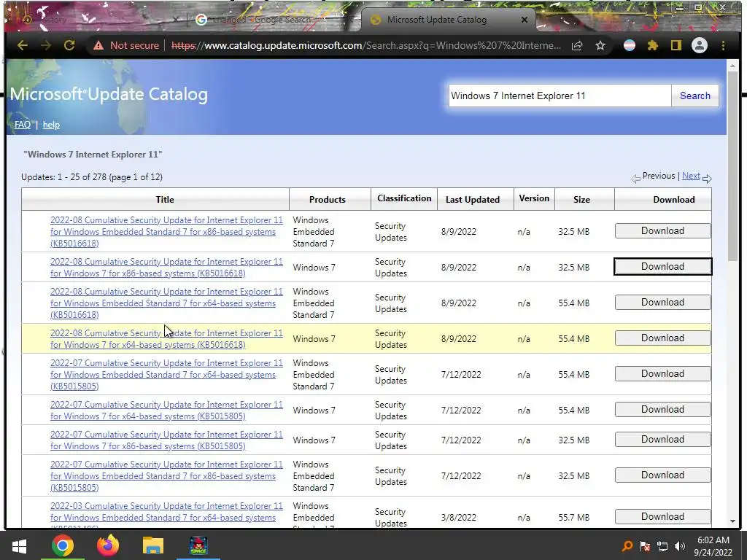The image size is (747, 560).
Task: Open the share page icon in address bar
Action: [577, 46]
